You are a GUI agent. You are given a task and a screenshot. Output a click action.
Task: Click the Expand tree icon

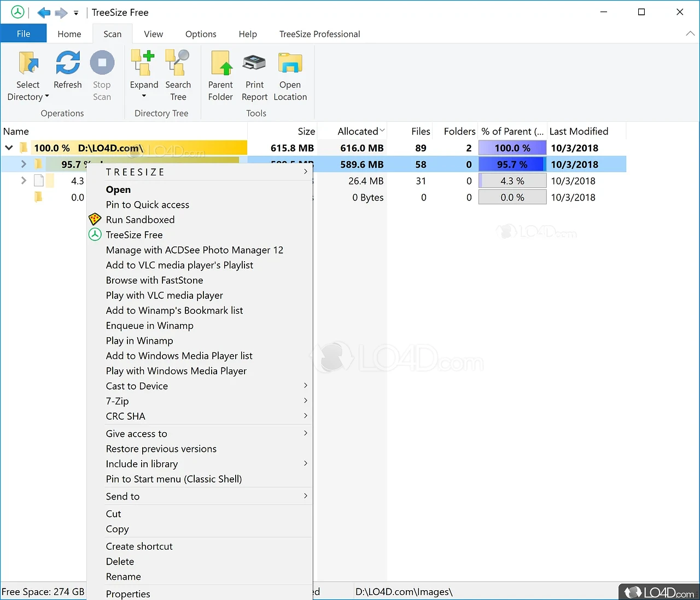point(144,63)
